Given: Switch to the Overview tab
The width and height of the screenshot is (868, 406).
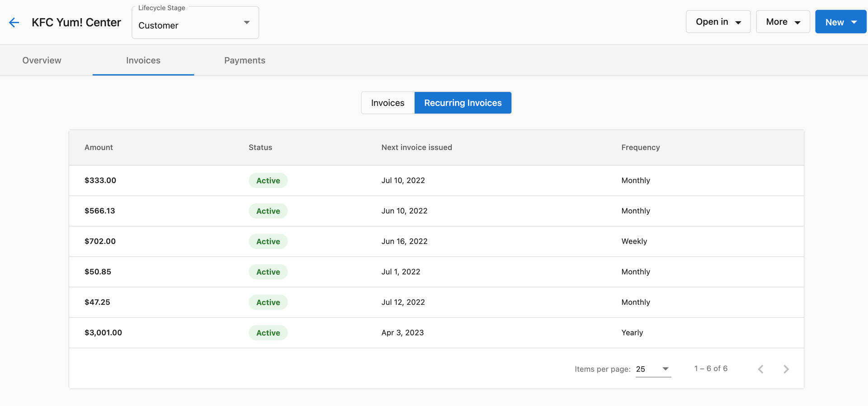Looking at the screenshot, I should click(x=42, y=61).
